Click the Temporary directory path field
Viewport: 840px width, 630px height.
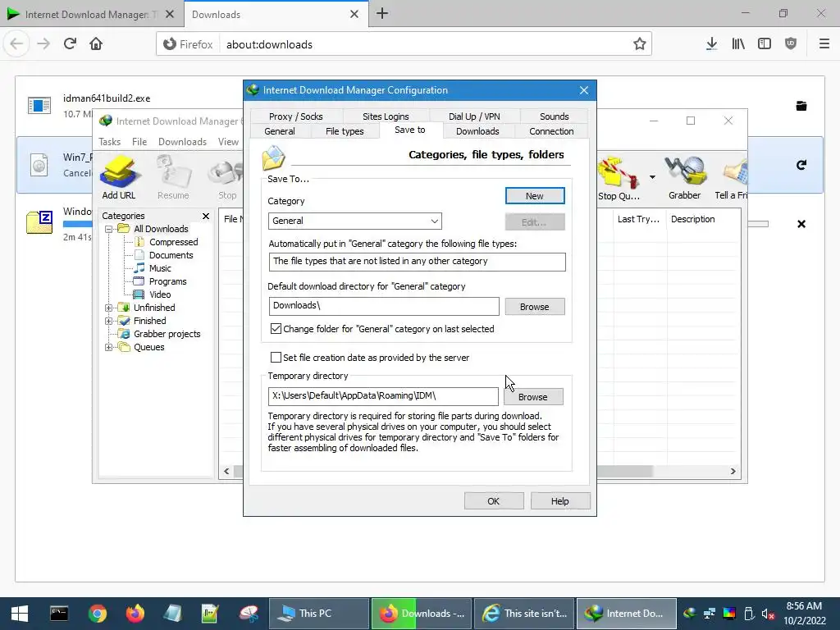point(383,396)
